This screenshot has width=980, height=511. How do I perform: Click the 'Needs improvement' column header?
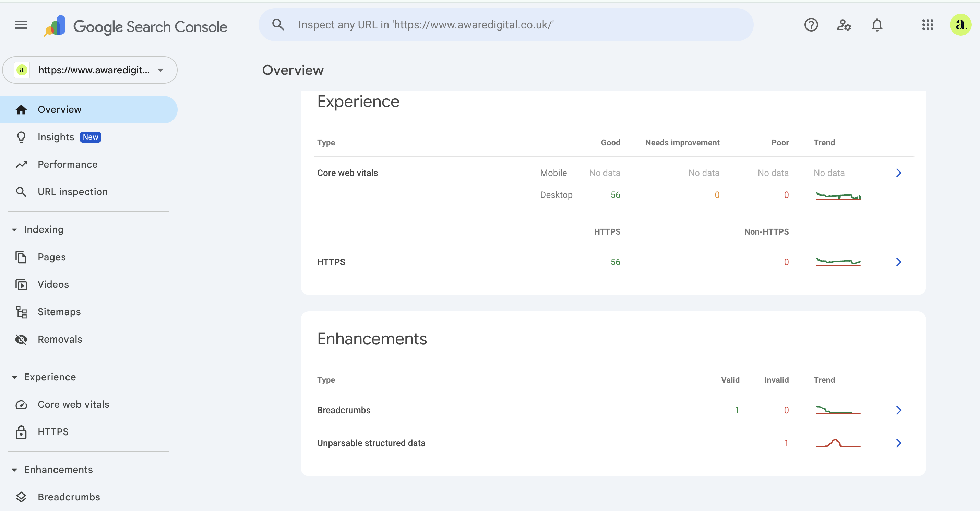click(x=682, y=143)
